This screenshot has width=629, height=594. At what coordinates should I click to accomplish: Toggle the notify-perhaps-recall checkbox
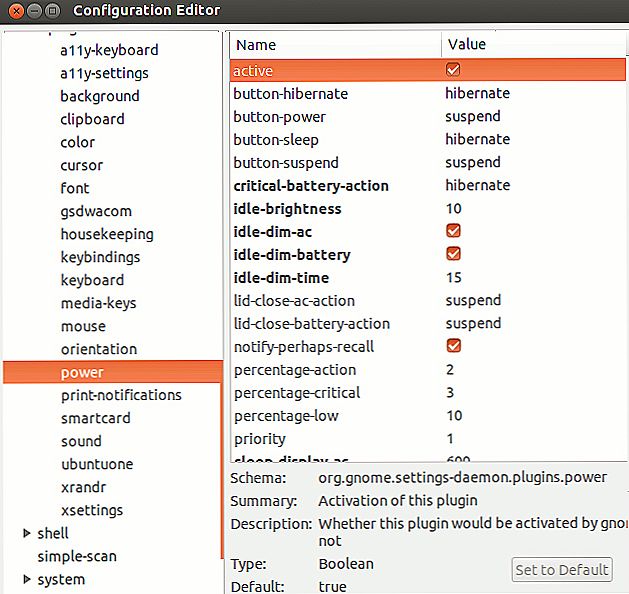tap(453, 346)
